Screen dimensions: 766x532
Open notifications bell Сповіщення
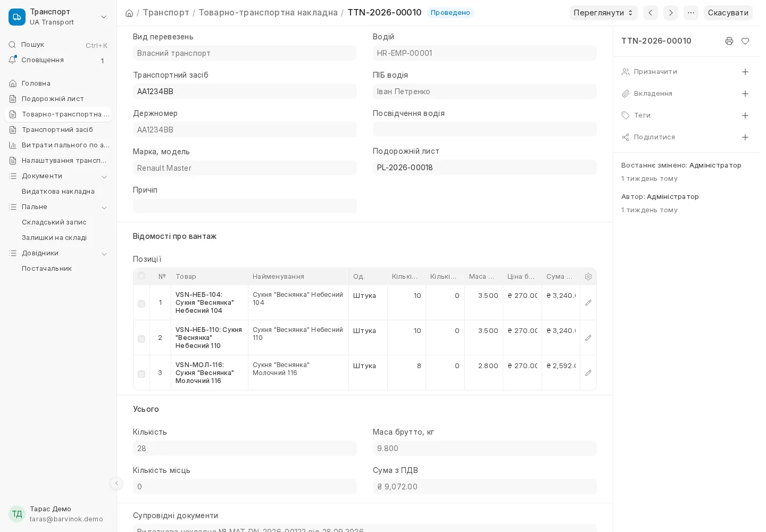(x=59, y=60)
